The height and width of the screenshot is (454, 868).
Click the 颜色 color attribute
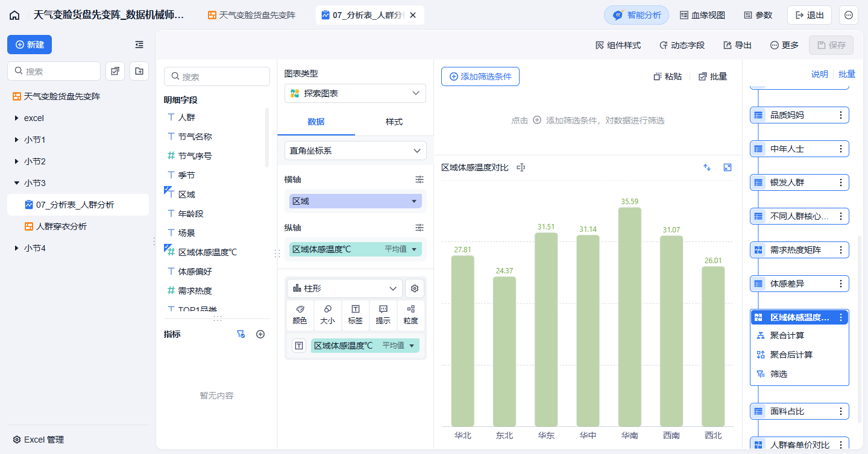tap(300, 316)
